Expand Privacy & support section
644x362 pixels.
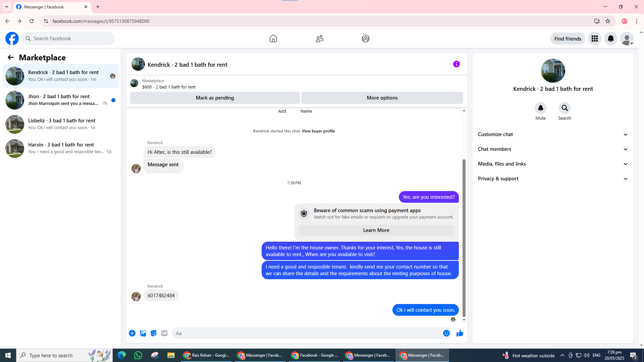click(x=553, y=179)
